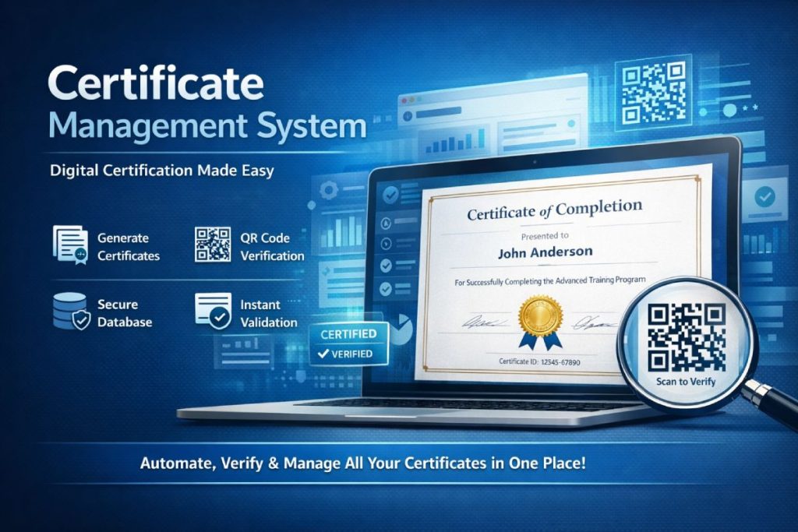This screenshot has width=798, height=532.
Task: Click the gear icon left of laptop
Action: click(x=327, y=189)
